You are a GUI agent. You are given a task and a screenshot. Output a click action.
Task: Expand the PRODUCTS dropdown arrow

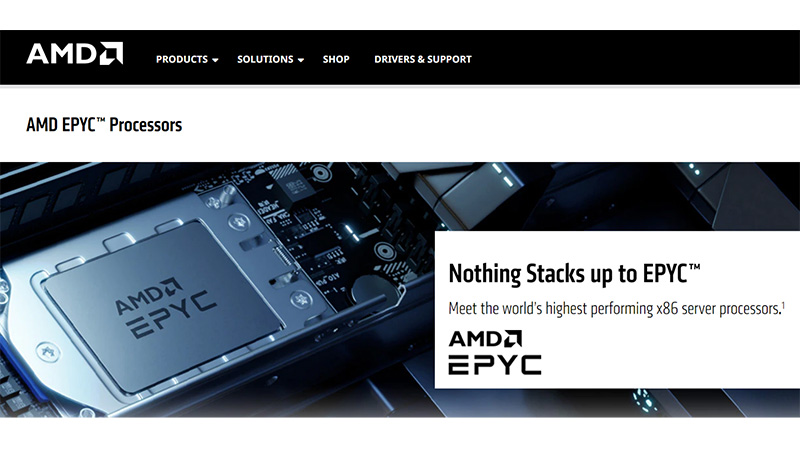pos(215,60)
